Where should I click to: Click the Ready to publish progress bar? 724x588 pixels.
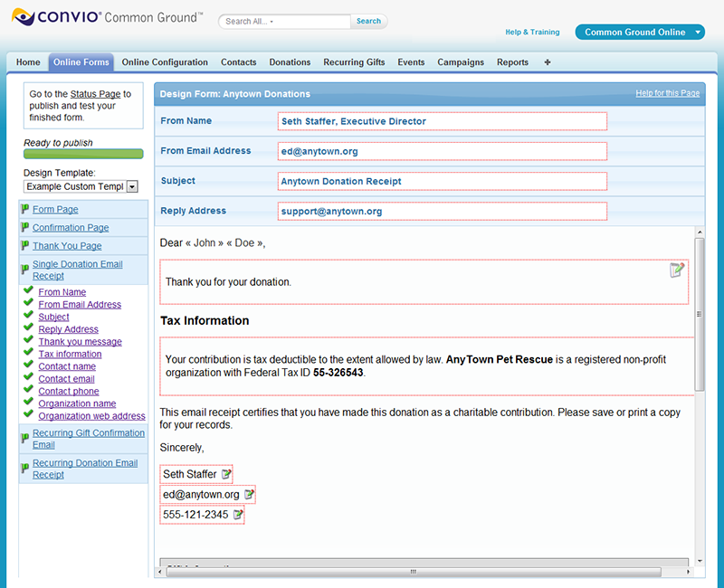click(x=83, y=154)
